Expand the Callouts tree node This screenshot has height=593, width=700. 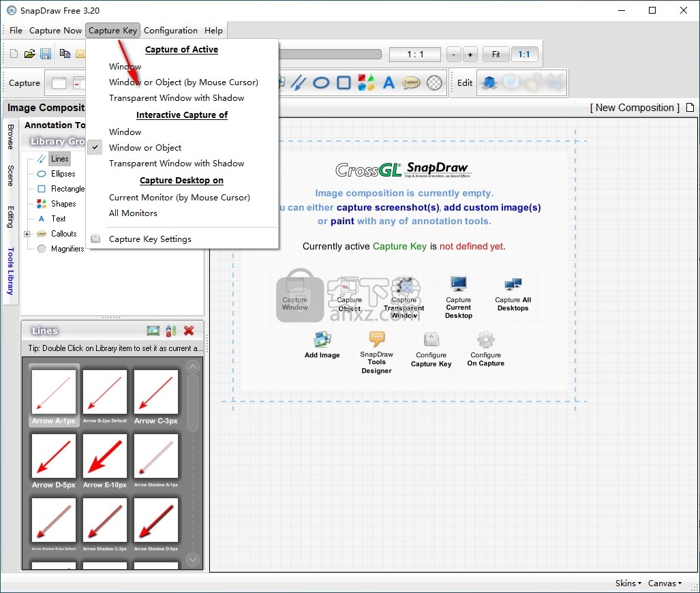pyautogui.click(x=27, y=234)
